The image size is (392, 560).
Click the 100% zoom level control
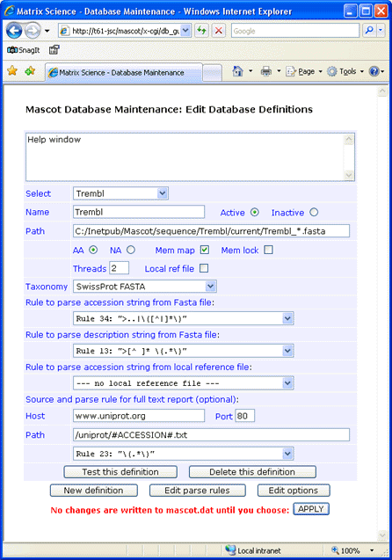345,550
